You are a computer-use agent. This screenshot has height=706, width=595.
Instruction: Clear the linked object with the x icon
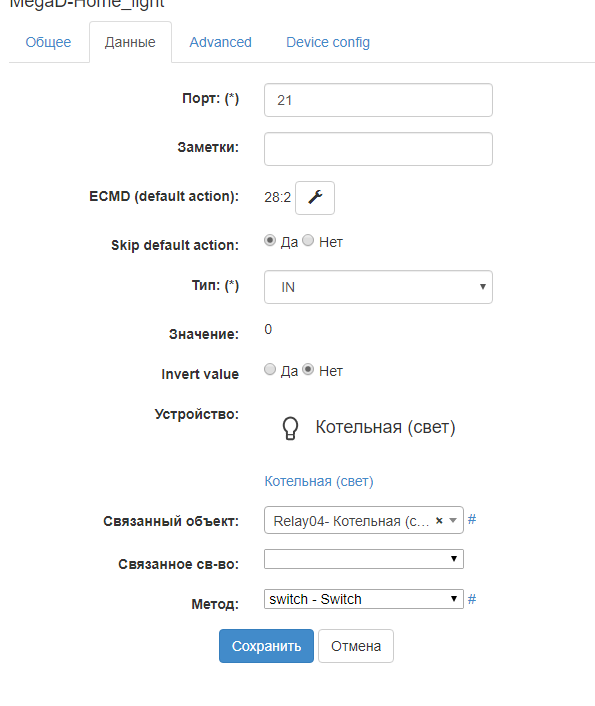(x=439, y=520)
